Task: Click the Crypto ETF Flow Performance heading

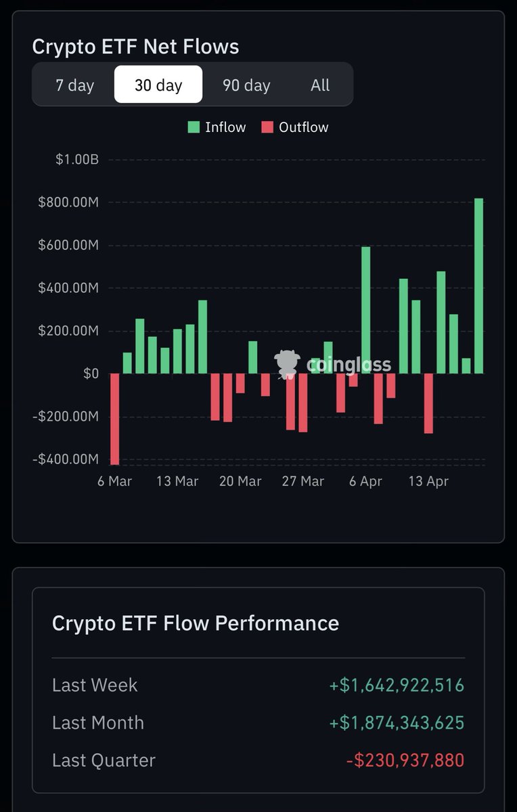Action: pyautogui.click(x=196, y=623)
